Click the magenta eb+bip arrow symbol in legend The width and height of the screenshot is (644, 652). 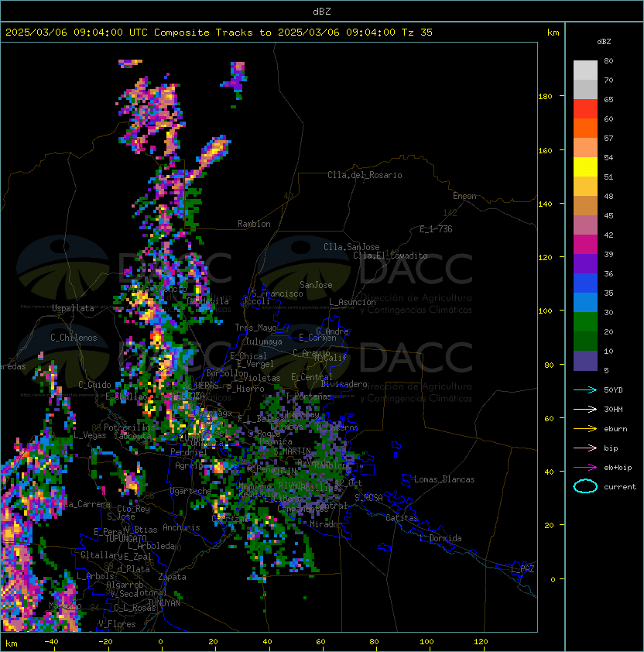tap(585, 468)
